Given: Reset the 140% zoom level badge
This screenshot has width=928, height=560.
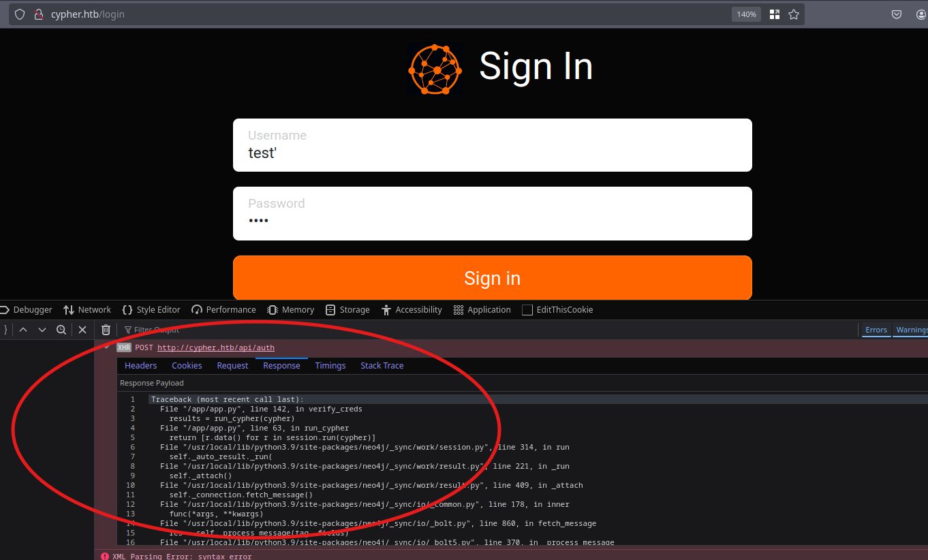Looking at the screenshot, I should pyautogui.click(x=746, y=14).
